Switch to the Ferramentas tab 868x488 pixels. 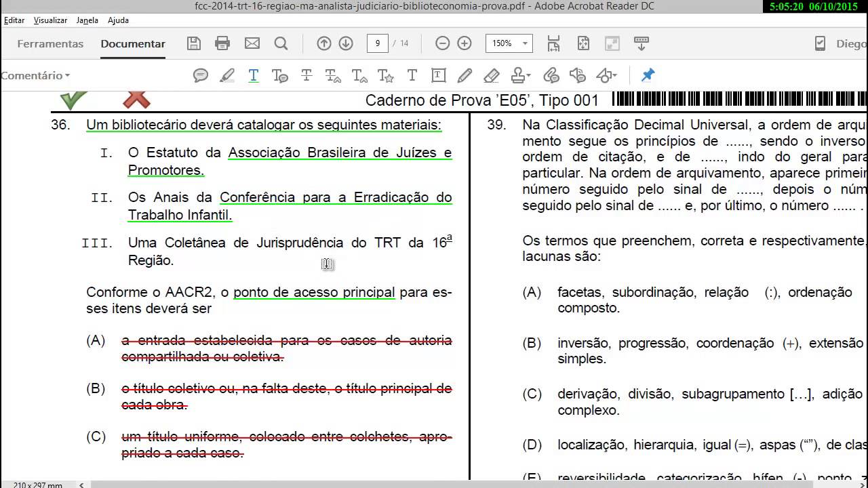tap(50, 43)
